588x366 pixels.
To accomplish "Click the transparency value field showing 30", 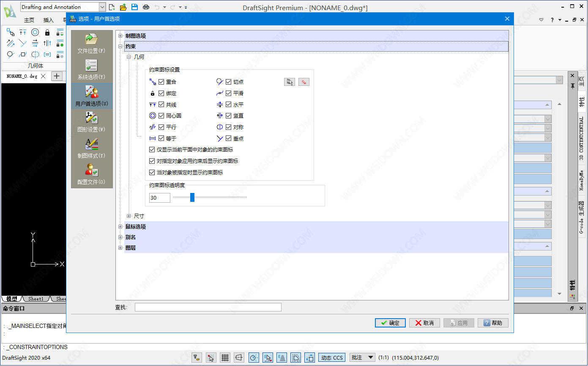I will click(x=160, y=198).
